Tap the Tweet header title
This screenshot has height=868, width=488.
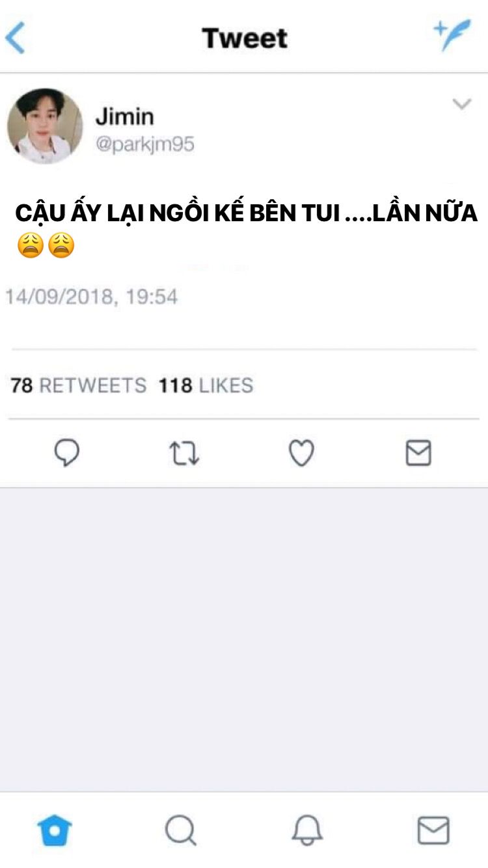coord(245,38)
